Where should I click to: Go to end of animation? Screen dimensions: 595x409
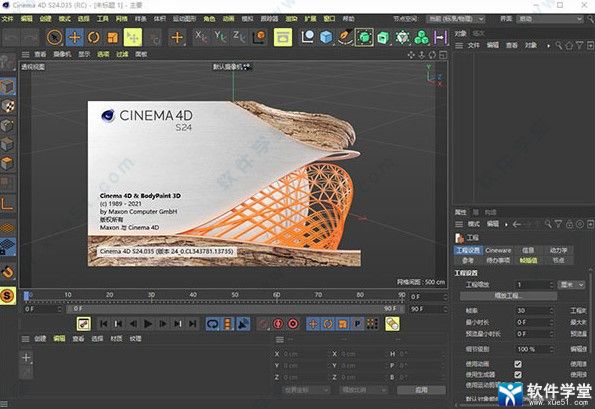(x=193, y=324)
